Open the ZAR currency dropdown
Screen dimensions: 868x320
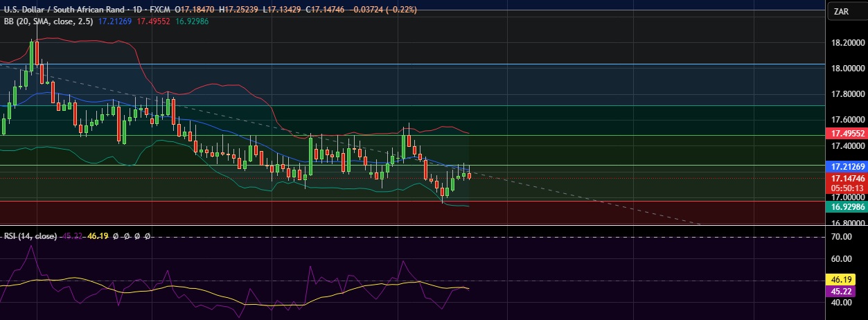point(842,11)
